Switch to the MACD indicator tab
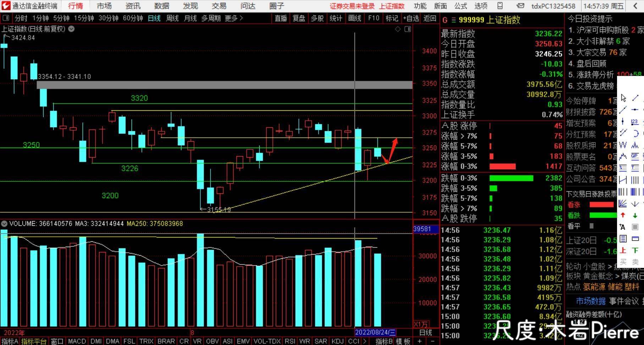The height and width of the screenshot is (345, 644). click(x=77, y=341)
